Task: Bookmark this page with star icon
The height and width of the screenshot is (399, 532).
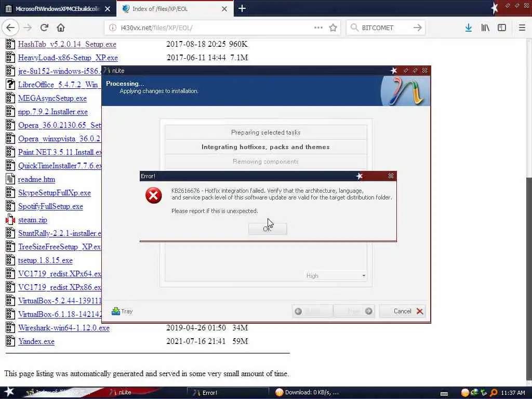Action: tap(333, 28)
